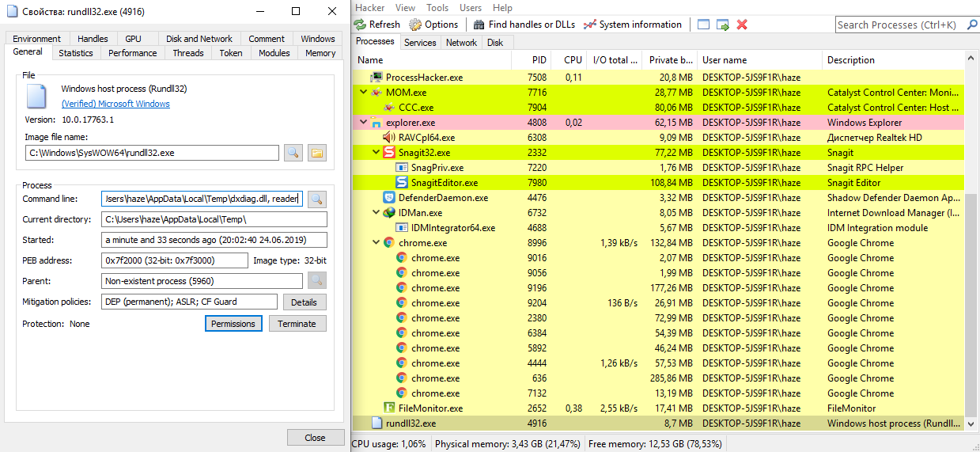This screenshot has width=980, height=452.
Task: Collapse the chrome.exe process tree
Action: (376, 243)
